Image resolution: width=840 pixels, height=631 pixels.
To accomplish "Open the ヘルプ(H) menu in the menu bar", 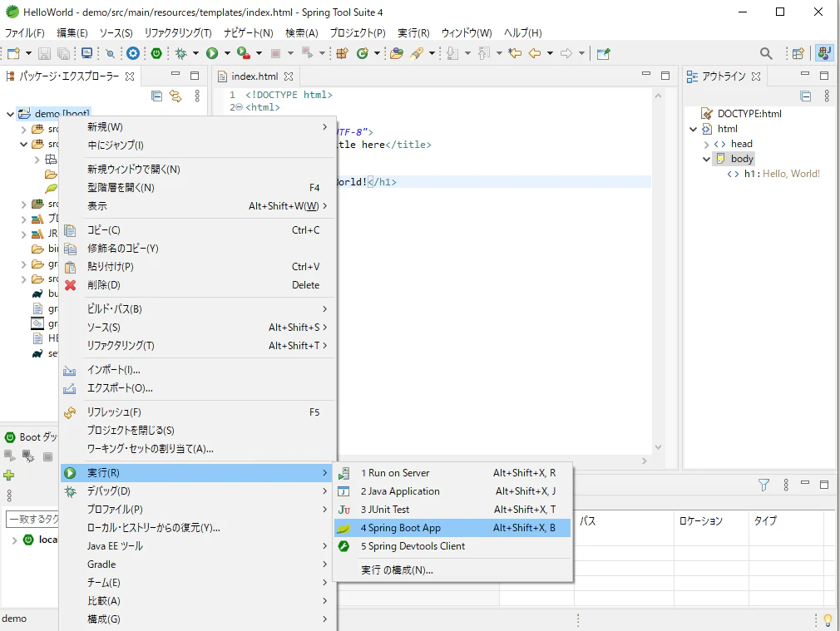I will point(523,32).
